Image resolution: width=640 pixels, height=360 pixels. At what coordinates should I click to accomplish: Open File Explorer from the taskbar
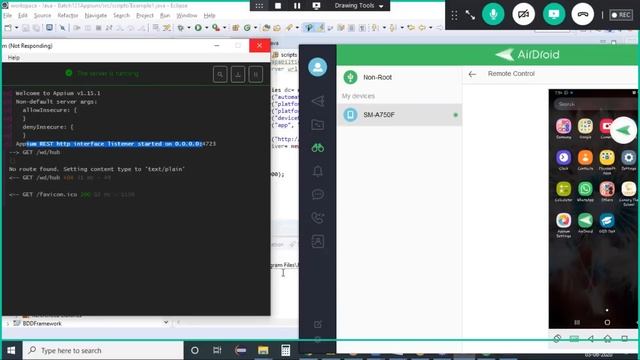(x=263, y=351)
